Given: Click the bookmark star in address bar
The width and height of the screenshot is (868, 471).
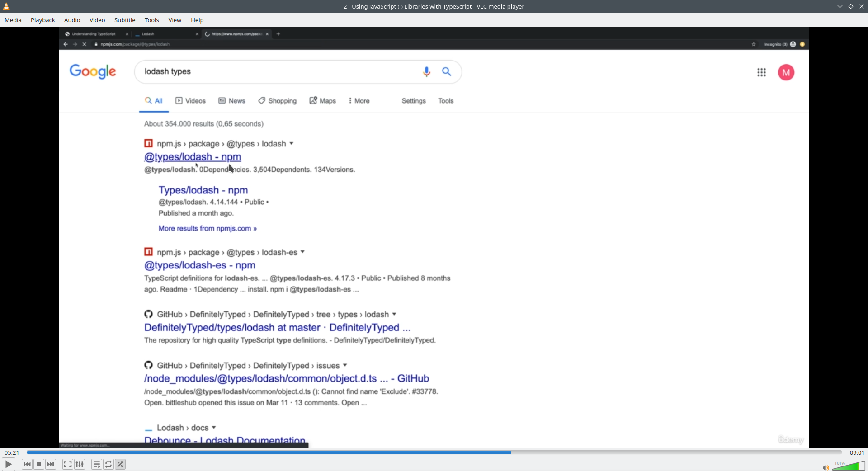Looking at the screenshot, I should [754, 44].
